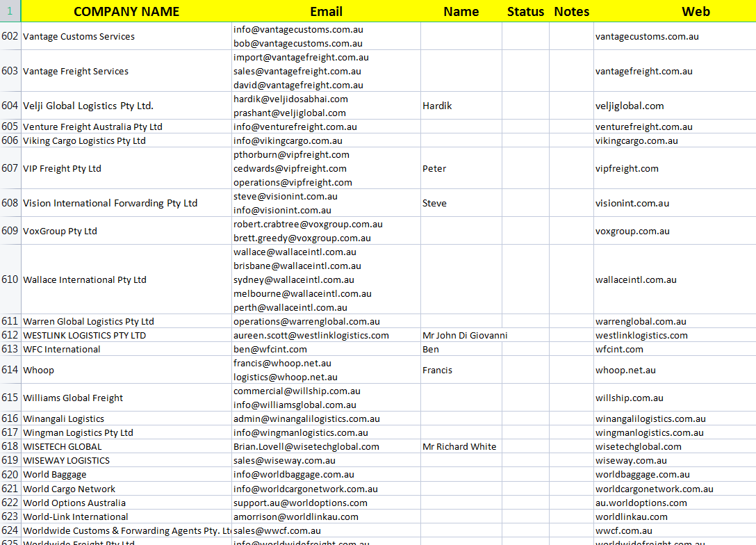Select the Email column header cell

pyautogui.click(x=326, y=11)
